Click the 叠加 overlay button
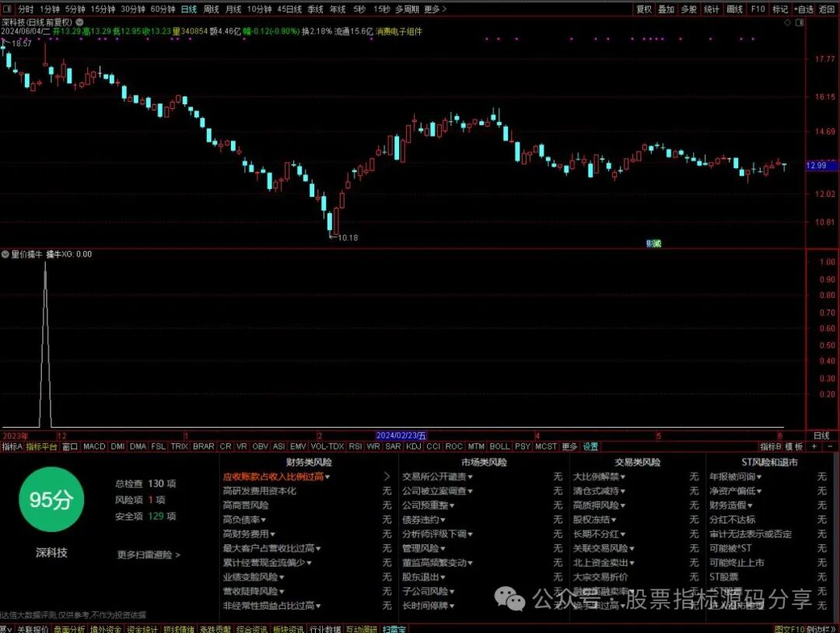The image size is (840, 633). [667, 9]
